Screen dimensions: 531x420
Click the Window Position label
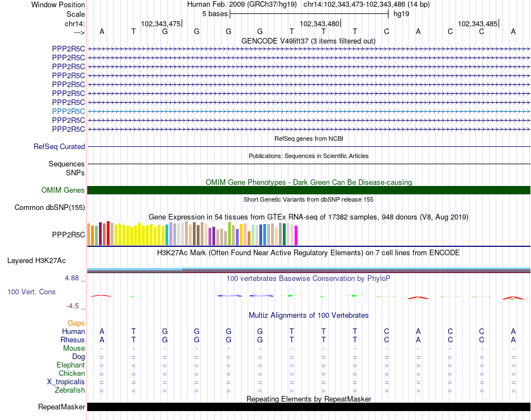click(x=58, y=4)
